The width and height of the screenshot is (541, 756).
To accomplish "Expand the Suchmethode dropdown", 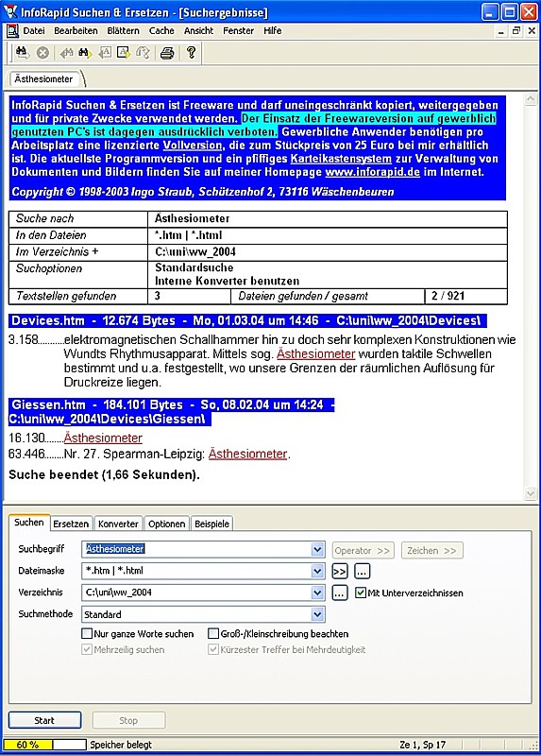I will [x=317, y=614].
